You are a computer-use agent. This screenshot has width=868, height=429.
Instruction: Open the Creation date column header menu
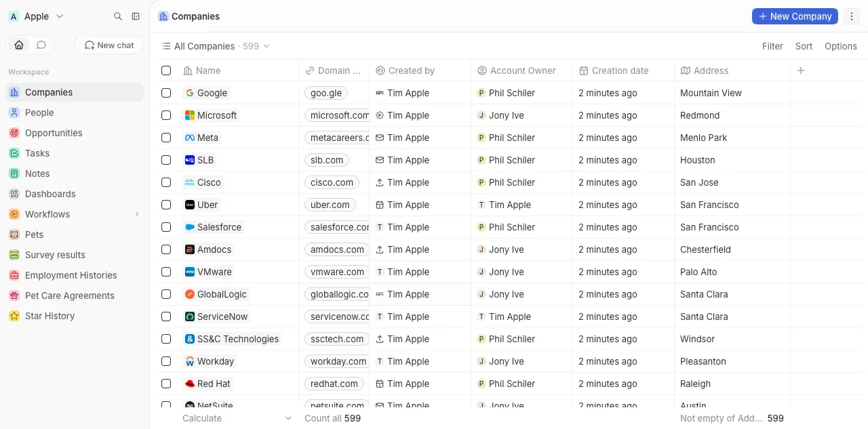(x=623, y=70)
